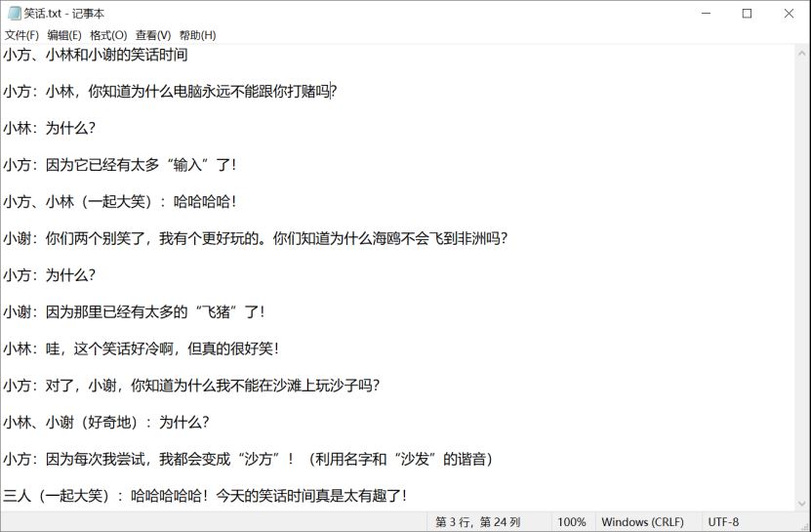Open the 查看(V) menu
This screenshot has width=811, height=532.
tap(153, 35)
